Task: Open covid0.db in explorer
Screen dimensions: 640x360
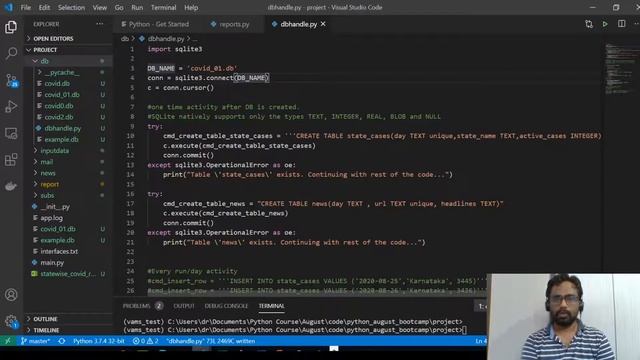Action: (59, 106)
